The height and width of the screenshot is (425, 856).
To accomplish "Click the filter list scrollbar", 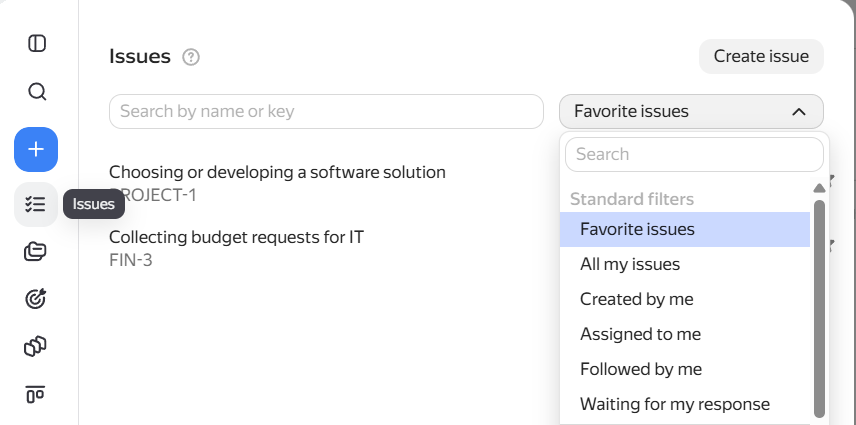I will point(819,308).
